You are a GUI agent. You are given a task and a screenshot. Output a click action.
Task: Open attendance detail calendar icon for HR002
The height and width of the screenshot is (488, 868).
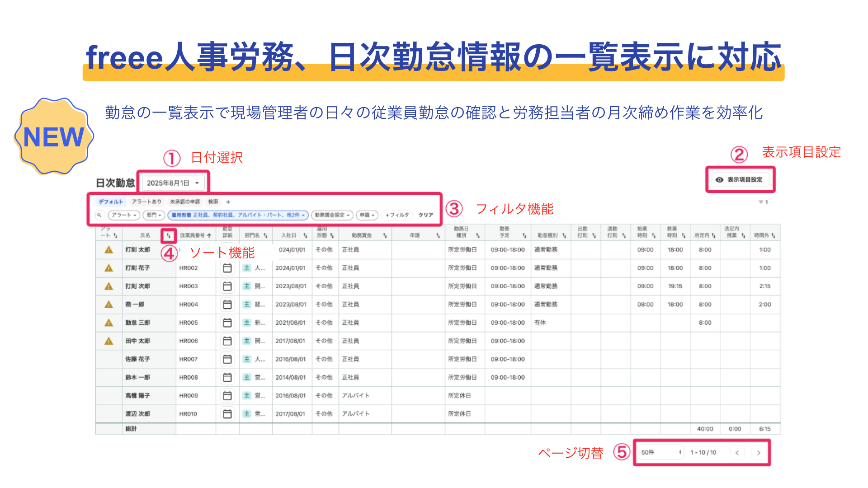coord(227,268)
